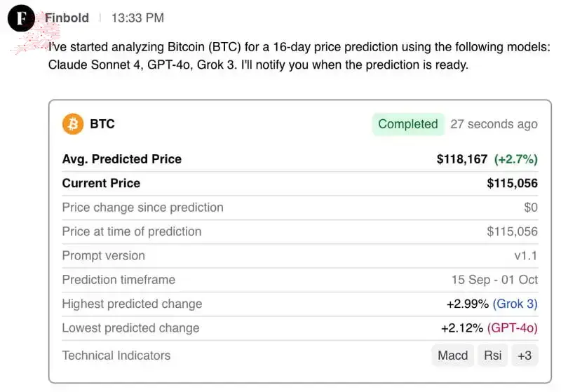This screenshot has height=392, width=561.
Task: Open the GPT-4o model link
Action: tap(513, 328)
